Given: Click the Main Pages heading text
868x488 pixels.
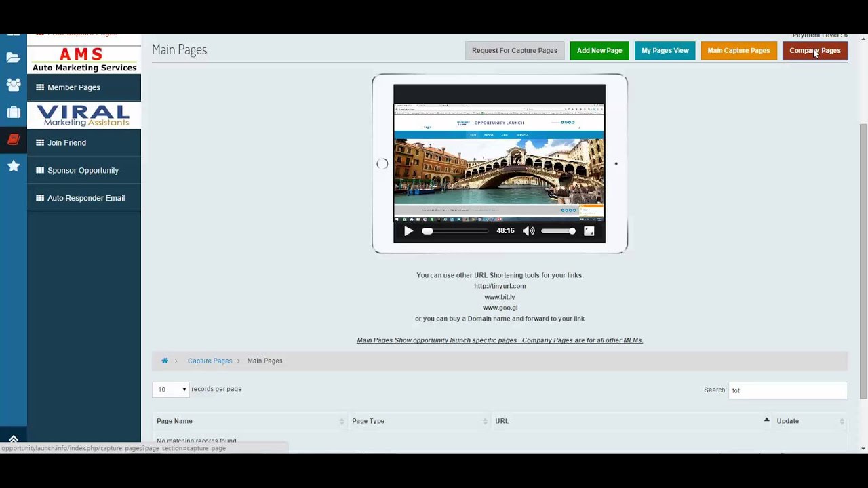Looking at the screenshot, I should [179, 49].
